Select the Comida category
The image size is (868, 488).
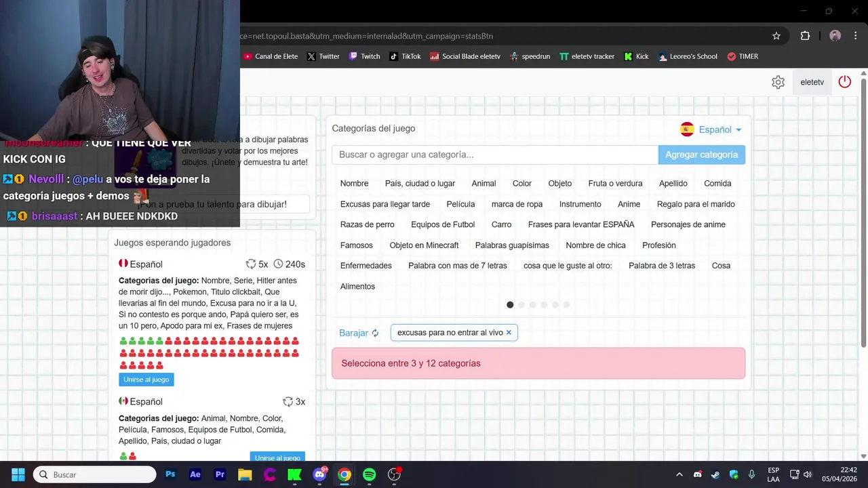(717, 184)
